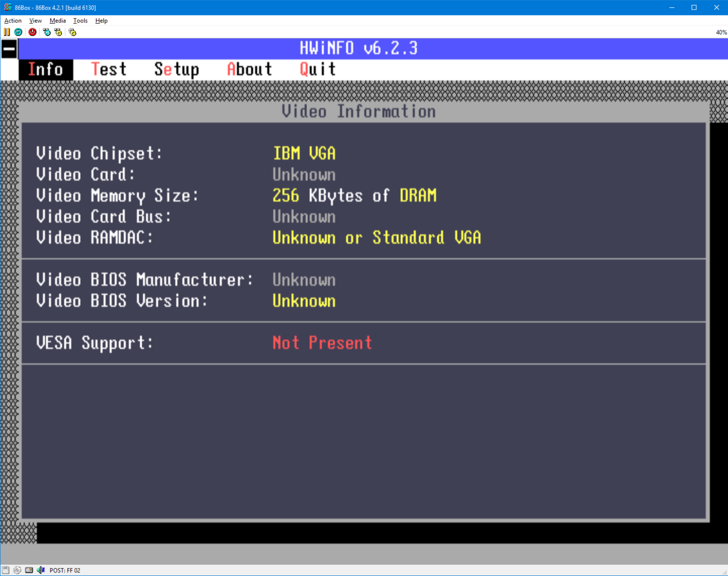Click the sound speaker status bar icon
The height and width of the screenshot is (576, 728).
click(41, 570)
